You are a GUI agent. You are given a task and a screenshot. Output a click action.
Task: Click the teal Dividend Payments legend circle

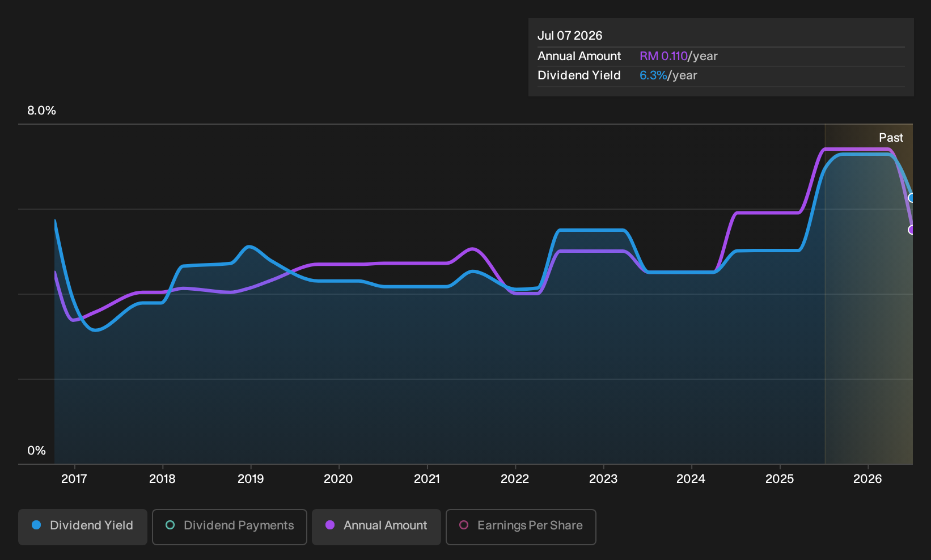coord(170,525)
